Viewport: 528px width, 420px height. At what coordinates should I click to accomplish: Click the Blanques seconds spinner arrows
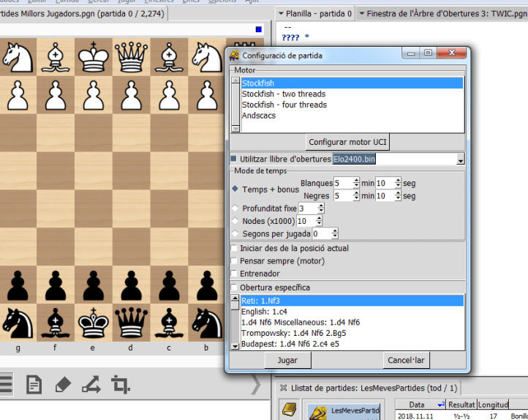pos(398,183)
